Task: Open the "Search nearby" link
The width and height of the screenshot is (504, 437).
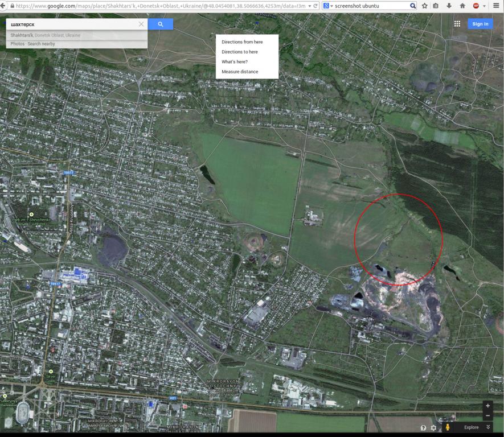Action: (x=42, y=44)
